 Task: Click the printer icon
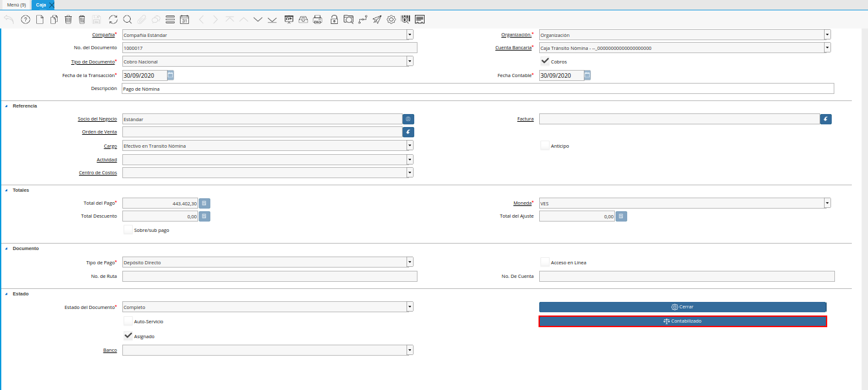coord(317,19)
